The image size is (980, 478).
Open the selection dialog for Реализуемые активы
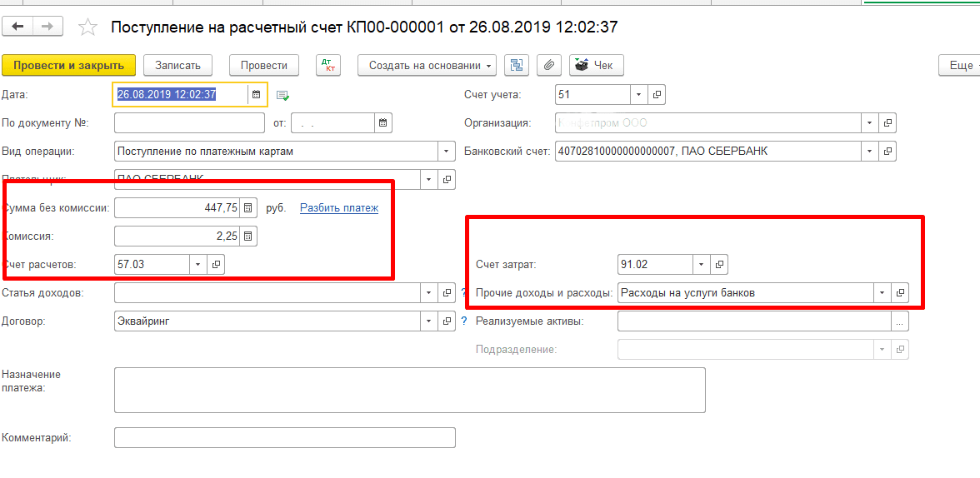(900, 321)
